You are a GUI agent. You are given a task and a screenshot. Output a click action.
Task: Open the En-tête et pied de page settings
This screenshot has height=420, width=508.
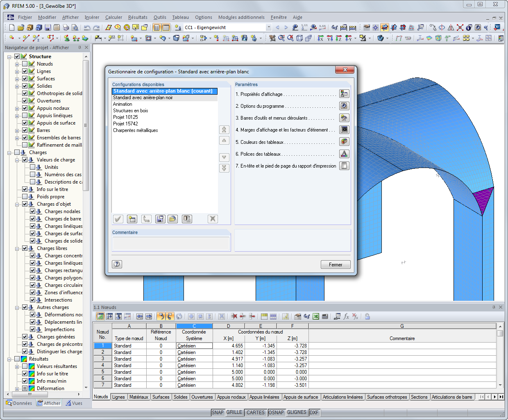[x=344, y=166]
